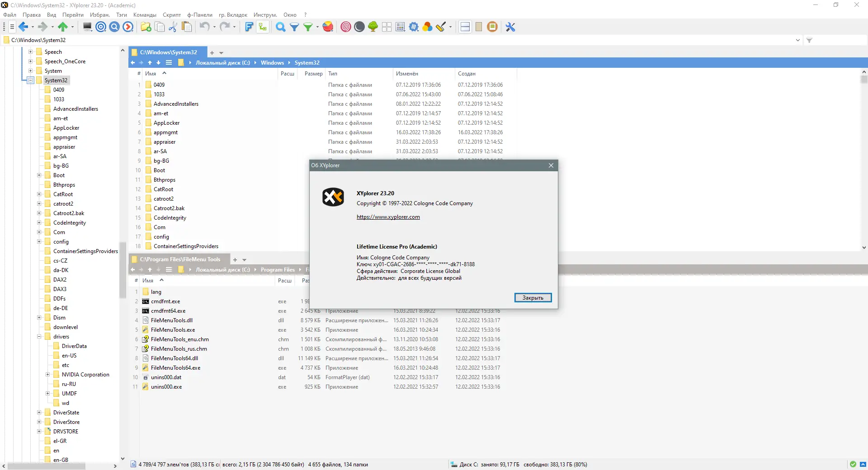Select FileMenuTools.exe in the lower pane

(x=173, y=330)
